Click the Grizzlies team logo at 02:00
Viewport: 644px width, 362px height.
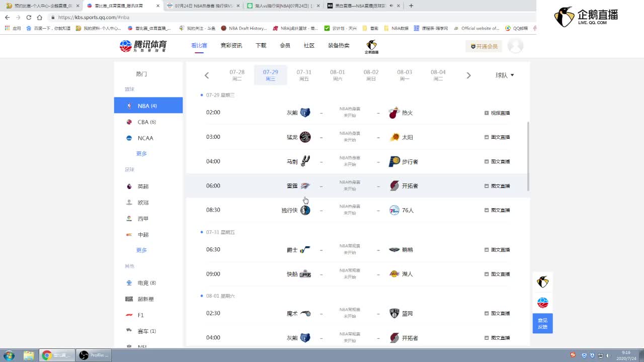(305, 113)
